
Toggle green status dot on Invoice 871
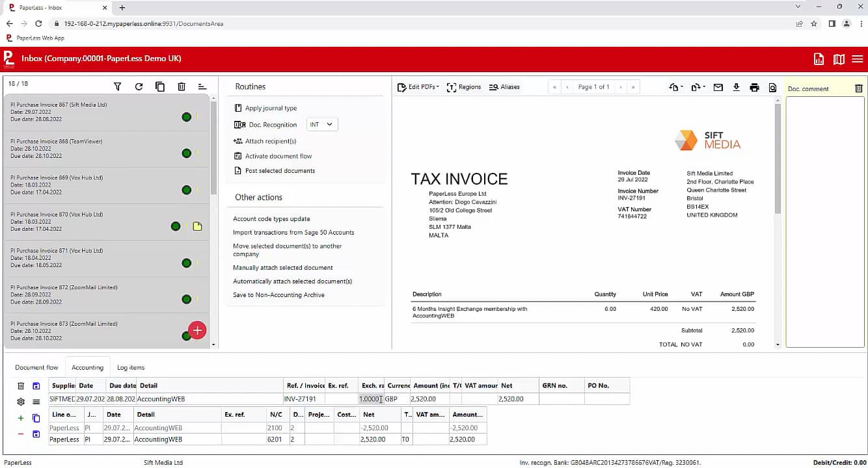187,263
